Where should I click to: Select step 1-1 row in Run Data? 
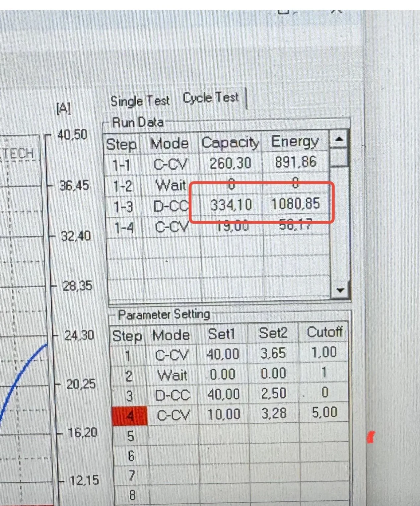tap(121, 165)
